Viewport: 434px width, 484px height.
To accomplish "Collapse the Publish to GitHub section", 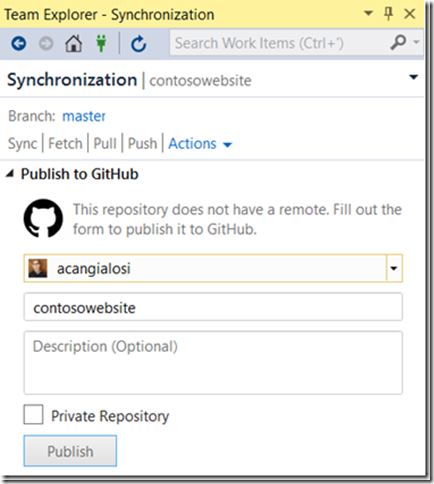I will click(x=10, y=173).
